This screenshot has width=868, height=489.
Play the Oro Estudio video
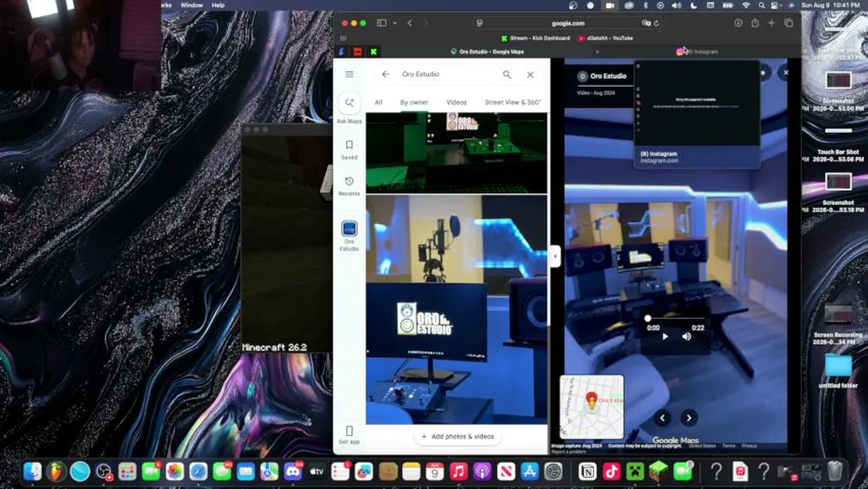pos(665,336)
